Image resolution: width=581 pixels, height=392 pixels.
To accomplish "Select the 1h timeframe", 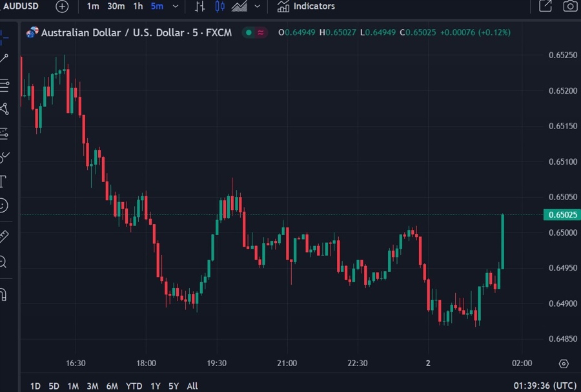I will 138,6.
